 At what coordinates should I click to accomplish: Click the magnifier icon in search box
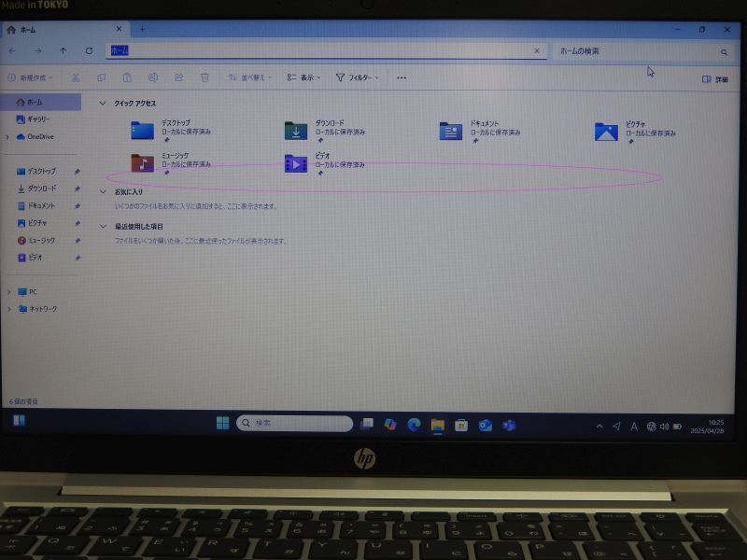tap(725, 52)
